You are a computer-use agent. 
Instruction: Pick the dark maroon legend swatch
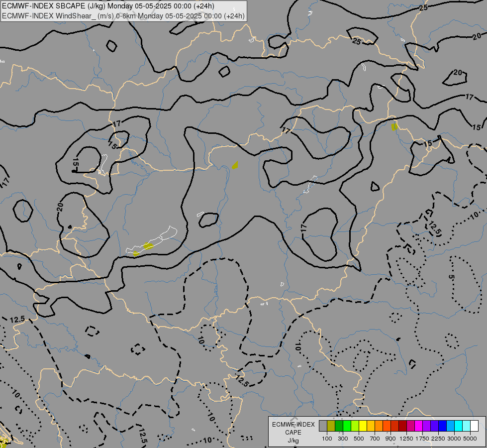(x=402, y=426)
